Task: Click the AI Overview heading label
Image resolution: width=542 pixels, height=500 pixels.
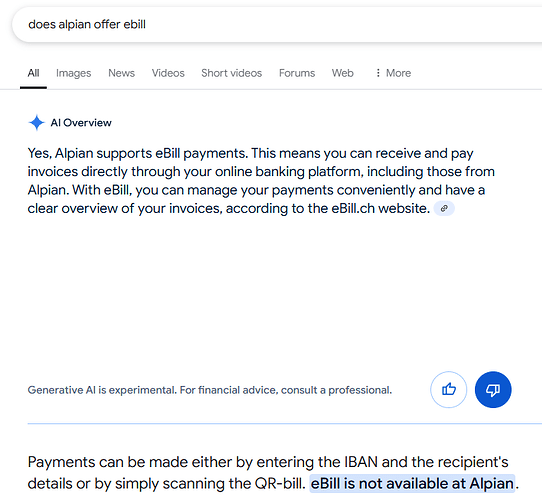Action: [81, 123]
